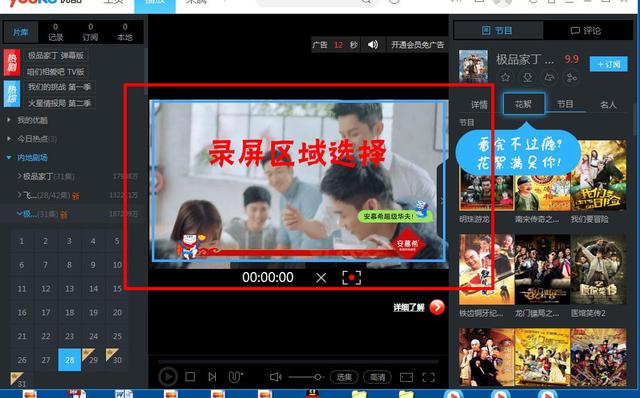Screen dimensions: 640x398
Task: Open the 订阅 tab in left panel
Action: coord(90,32)
